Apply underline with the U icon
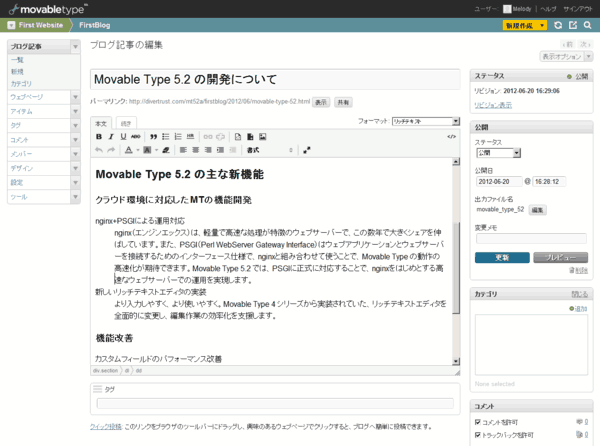The image size is (600, 446). (123, 136)
